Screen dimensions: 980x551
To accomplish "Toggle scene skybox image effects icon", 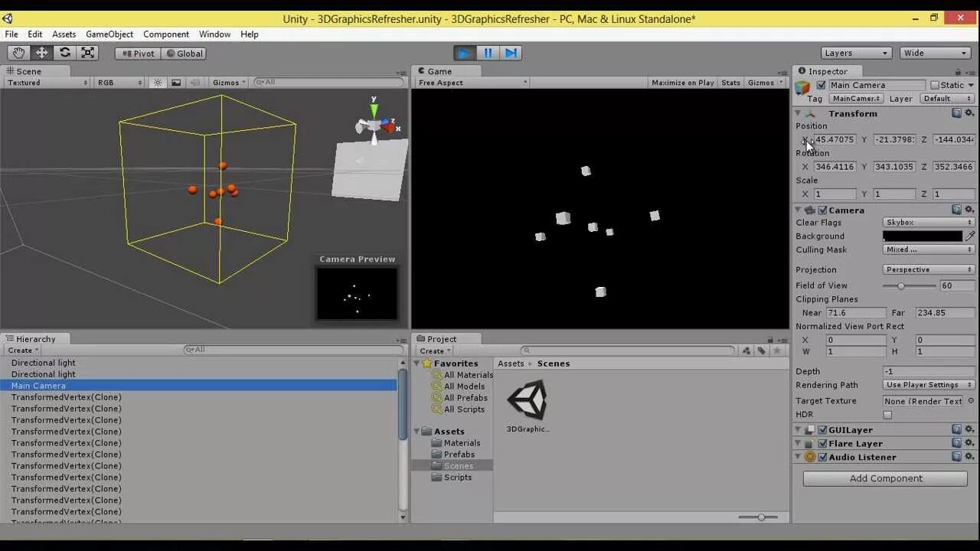I will (x=176, y=83).
